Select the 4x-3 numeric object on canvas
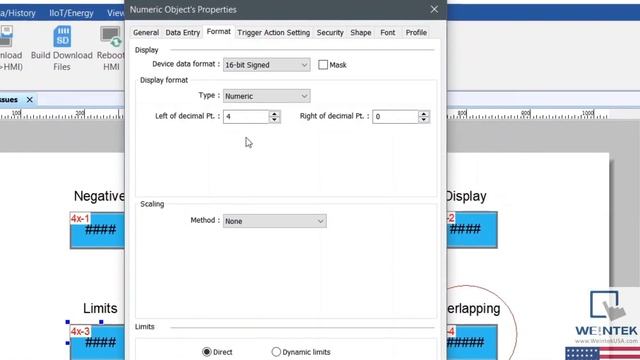This screenshot has height=360, width=640. (98, 342)
